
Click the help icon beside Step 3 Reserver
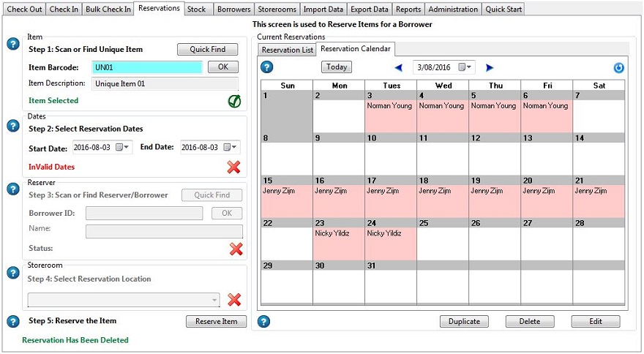coord(12,189)
